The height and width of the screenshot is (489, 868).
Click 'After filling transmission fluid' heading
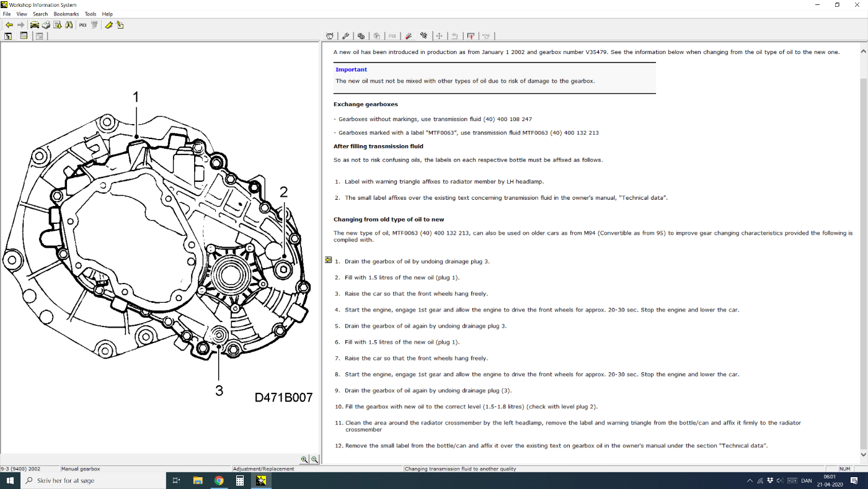click(378, 146)
